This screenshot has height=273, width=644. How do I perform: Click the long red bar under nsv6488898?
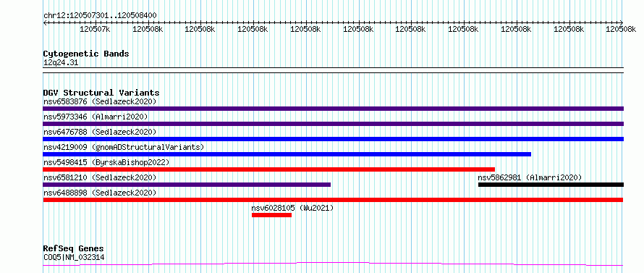pos(333,200)
